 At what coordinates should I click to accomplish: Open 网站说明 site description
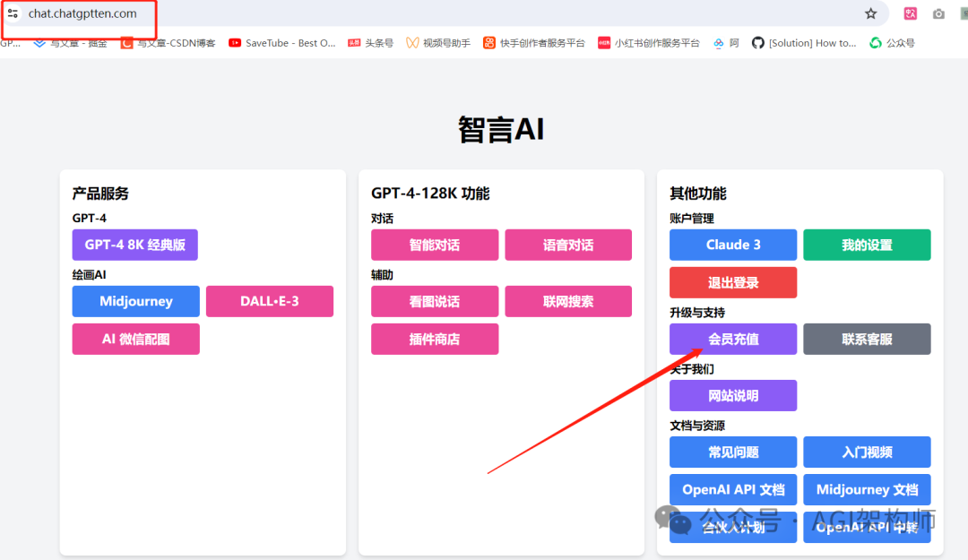click(x=733, y=396)
